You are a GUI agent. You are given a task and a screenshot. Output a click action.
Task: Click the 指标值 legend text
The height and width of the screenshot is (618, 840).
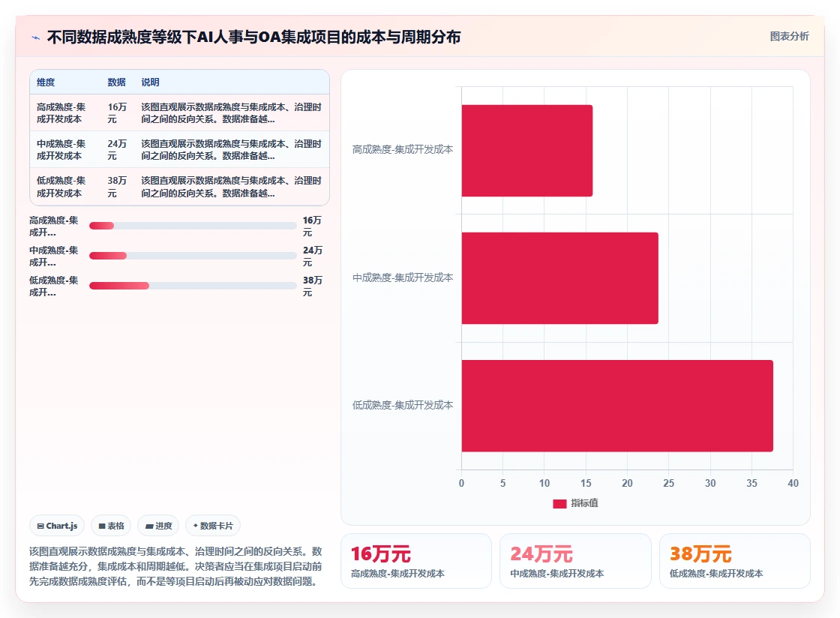tap(584, 502)
